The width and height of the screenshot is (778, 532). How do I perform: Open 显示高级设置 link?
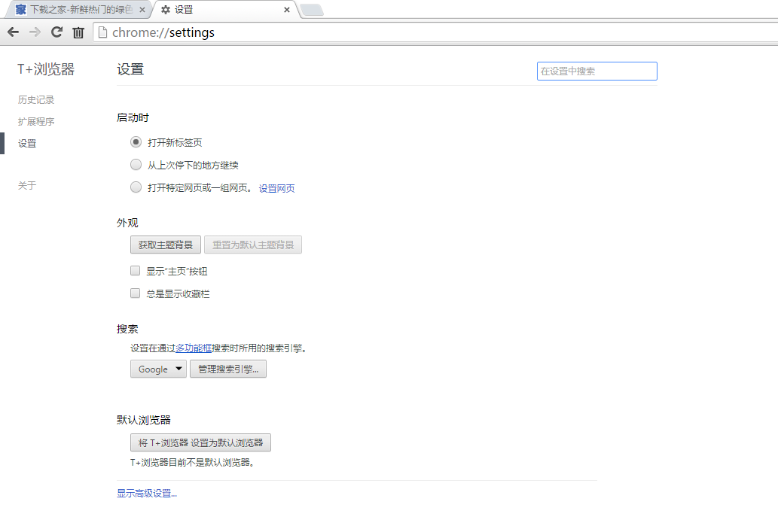pos(145,493)
